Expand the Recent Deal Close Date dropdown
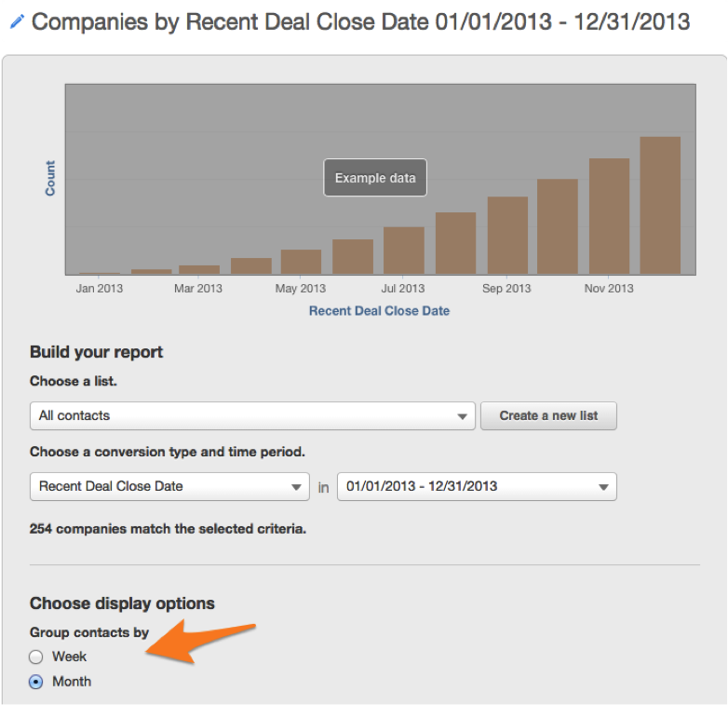Viewport: 728px width, 705px height. 169,486
